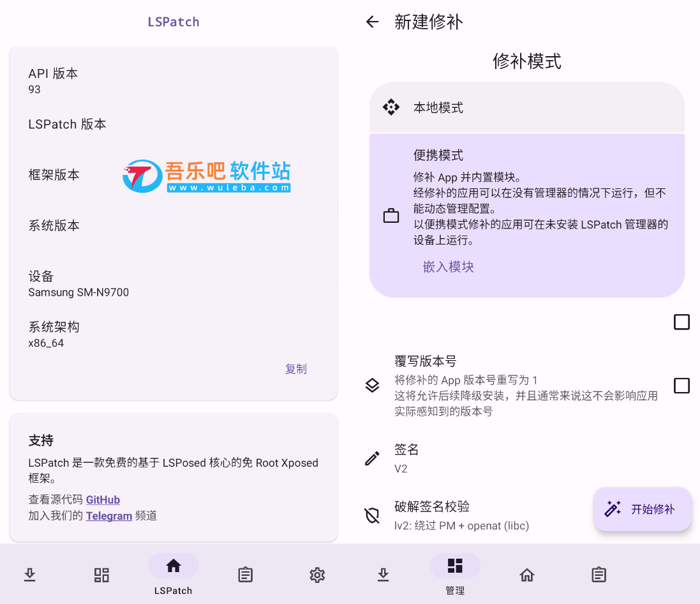Click the device value Samsung SM-N9700
This screenshot has height=604, width=700.
click(x=78, y=292)
